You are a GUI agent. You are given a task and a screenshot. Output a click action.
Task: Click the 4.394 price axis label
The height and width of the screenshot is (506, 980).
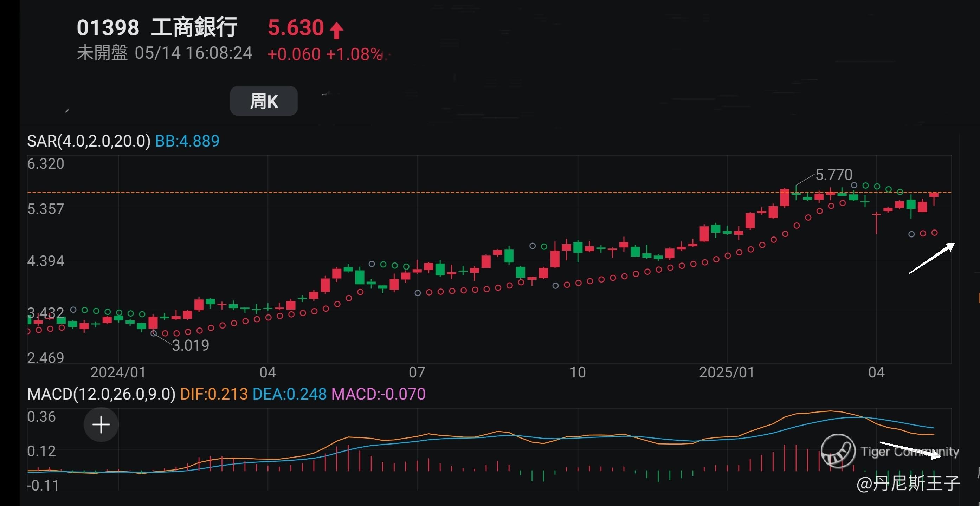[x=46, y=261]
